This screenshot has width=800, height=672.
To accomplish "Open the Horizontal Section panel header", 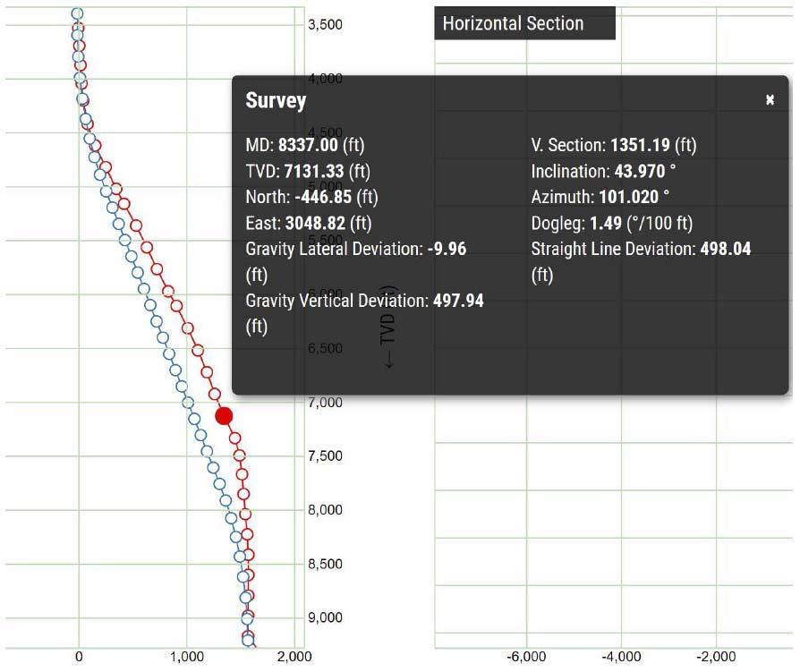I will [x=524, y=23].
